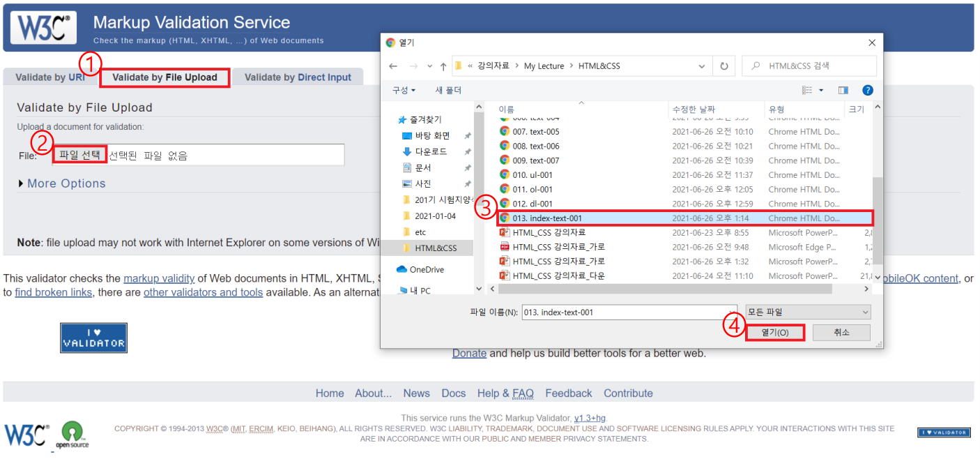
Task: Open the Feedback footer link
Action: pyautogui.click(x=569, y=393)
